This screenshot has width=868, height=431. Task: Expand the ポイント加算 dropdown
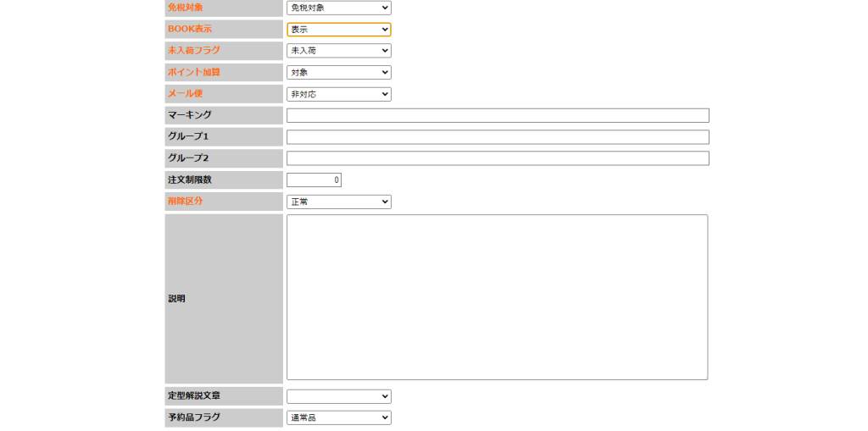tap(338, 73)
